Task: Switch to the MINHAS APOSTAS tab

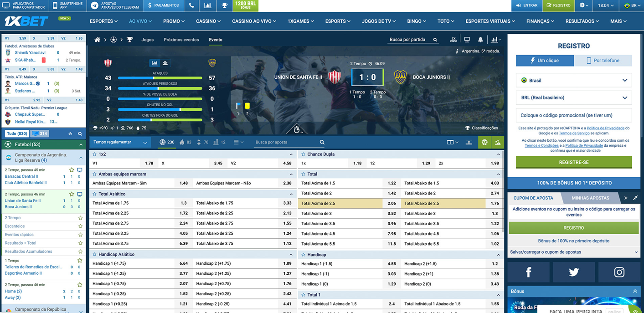Action: click(590, 198)
